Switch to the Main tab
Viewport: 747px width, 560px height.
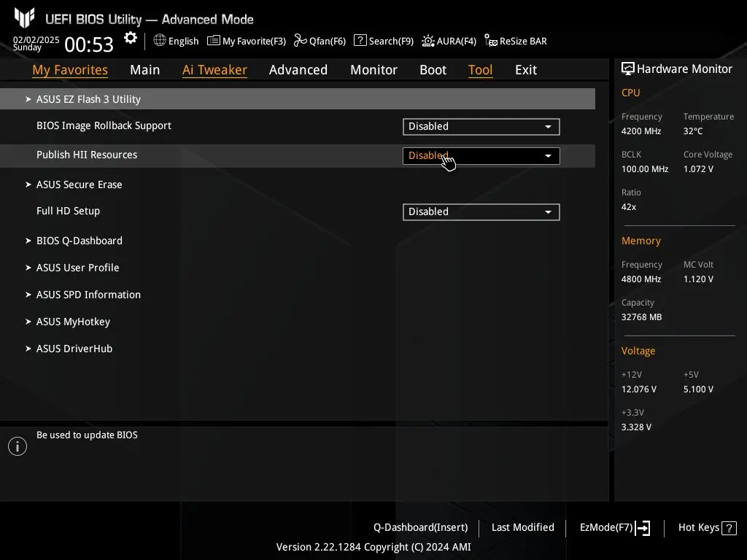point(145,69)
